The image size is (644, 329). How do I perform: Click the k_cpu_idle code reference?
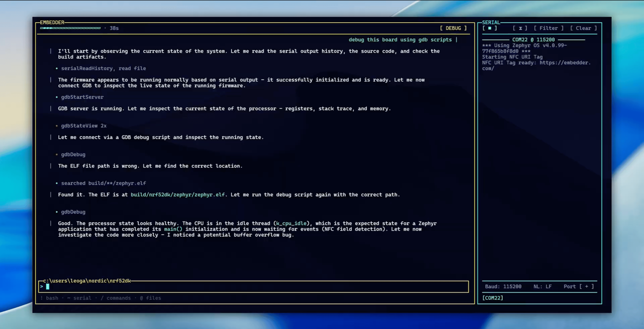tap(291, 223)
